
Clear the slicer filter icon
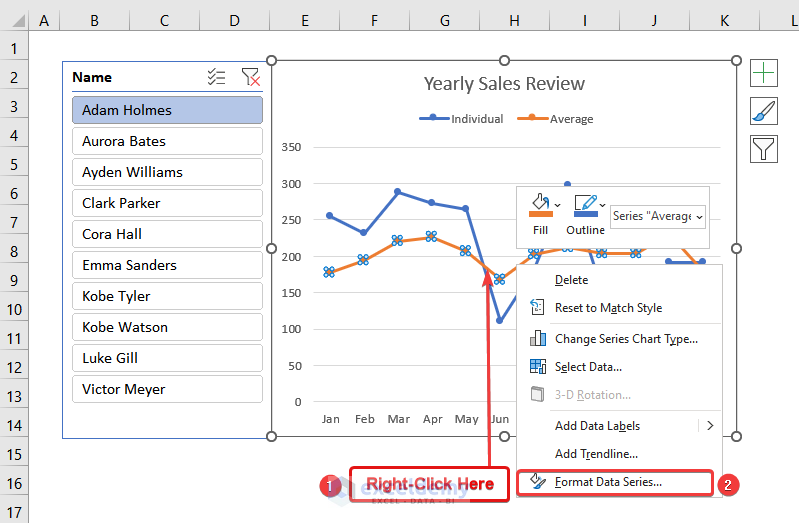[250, 77]
